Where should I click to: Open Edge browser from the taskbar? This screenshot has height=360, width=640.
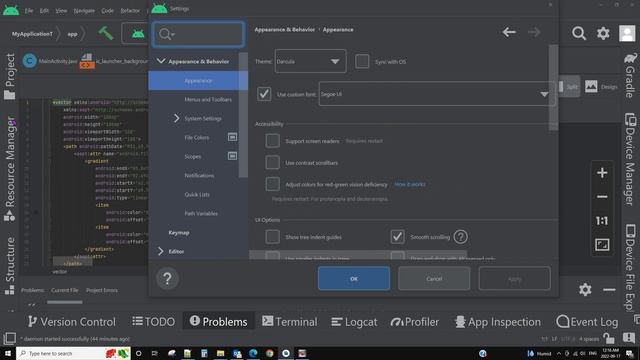tap(253, 353)
